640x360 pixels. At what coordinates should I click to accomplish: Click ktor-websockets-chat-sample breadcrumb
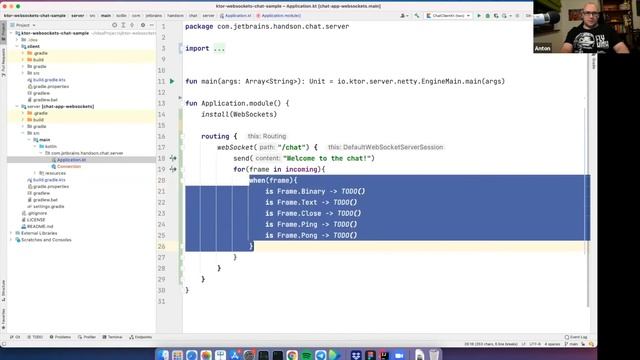click(x=35, y=16)
